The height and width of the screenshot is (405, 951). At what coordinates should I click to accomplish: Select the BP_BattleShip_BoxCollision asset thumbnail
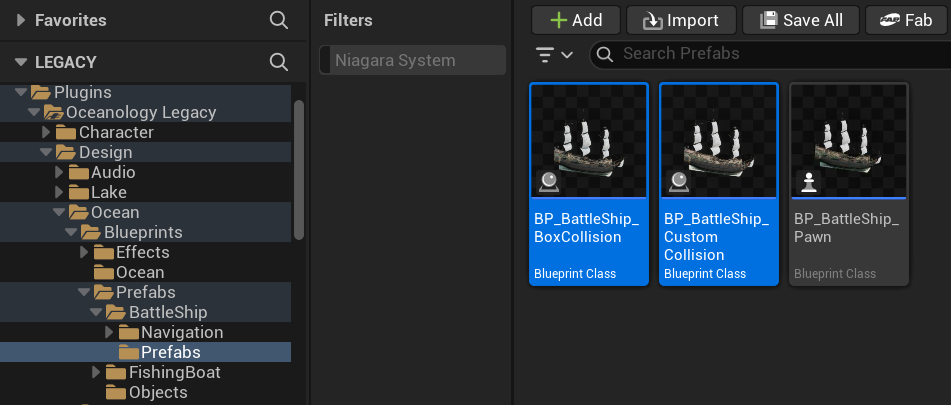(x=589, y=141)
